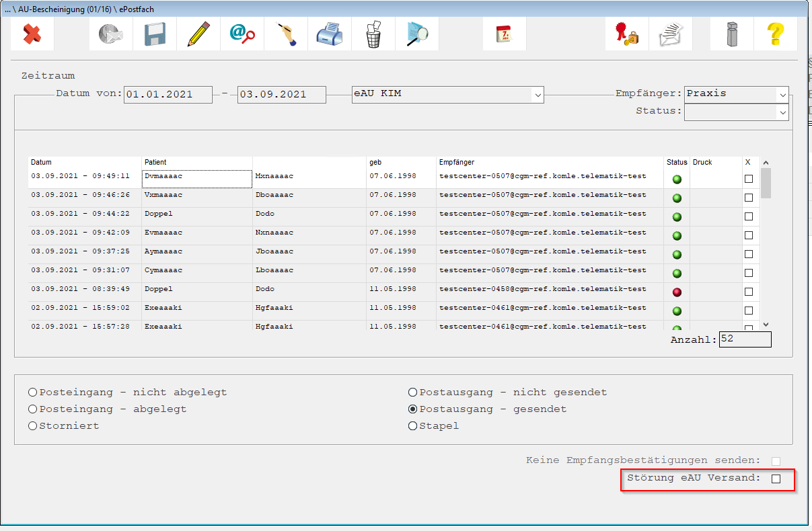Open the 'eAU KIM' dropdown

click(x=447, y=95)
